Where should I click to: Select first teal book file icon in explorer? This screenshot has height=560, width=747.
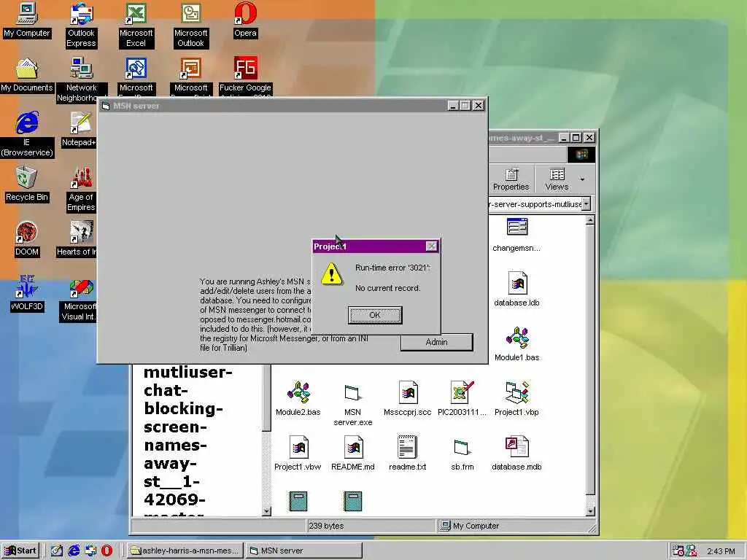[x=298, y=502]
